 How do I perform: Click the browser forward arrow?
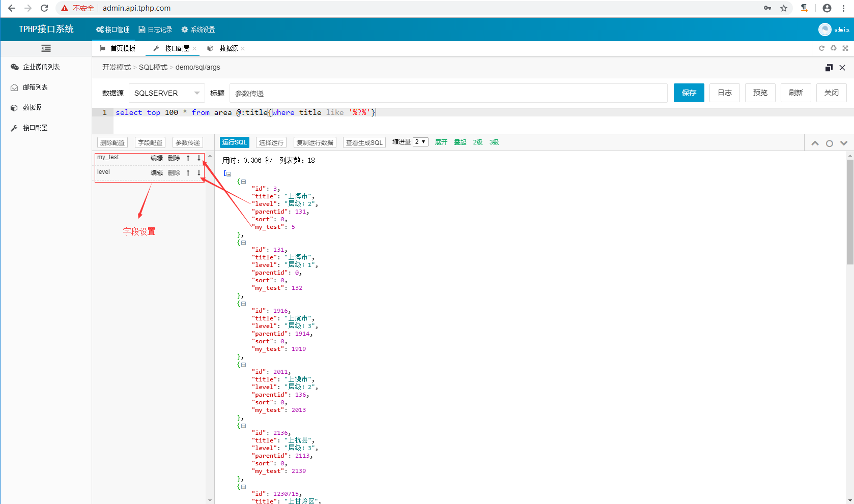point(28,8)
